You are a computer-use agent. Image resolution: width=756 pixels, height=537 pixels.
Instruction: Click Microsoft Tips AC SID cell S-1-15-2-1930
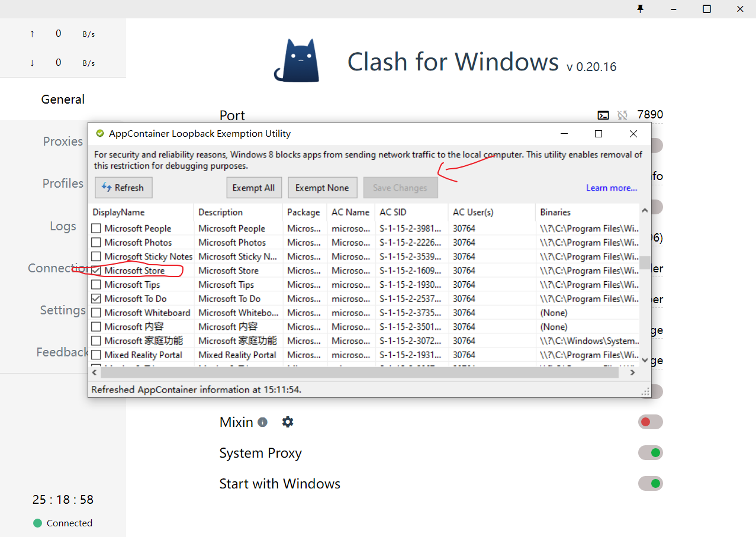point(411,285)
